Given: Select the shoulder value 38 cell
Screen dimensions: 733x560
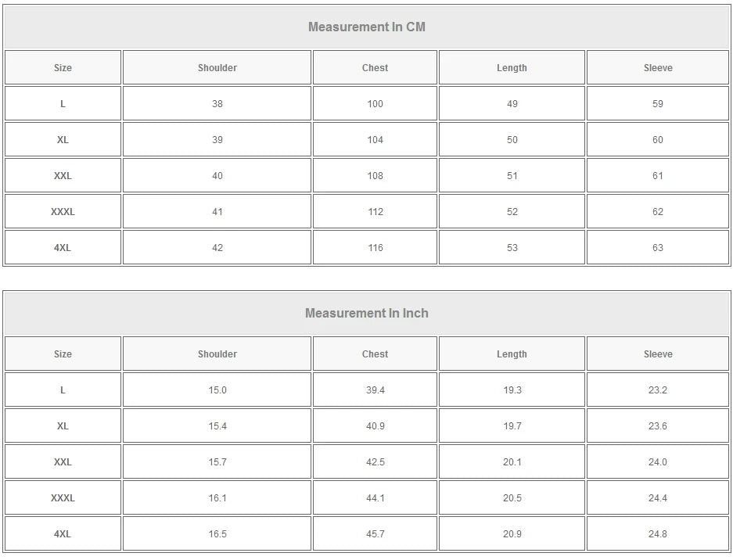Looking at the screenshot, I should coord(217,104).
